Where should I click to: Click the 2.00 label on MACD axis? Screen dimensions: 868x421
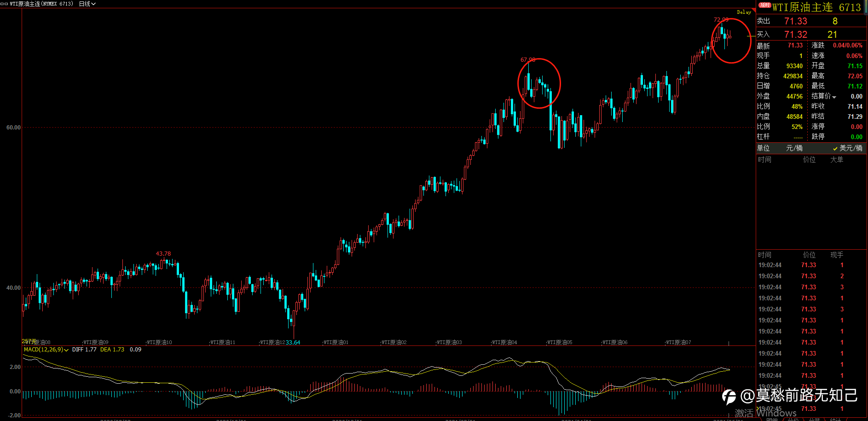click(x=15, y=367)
